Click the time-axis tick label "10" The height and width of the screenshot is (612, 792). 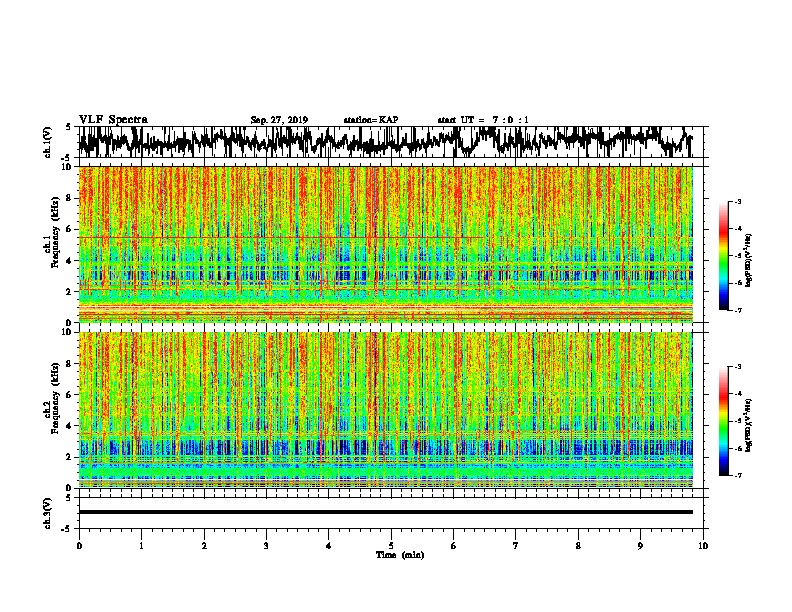tap(703, 546)
